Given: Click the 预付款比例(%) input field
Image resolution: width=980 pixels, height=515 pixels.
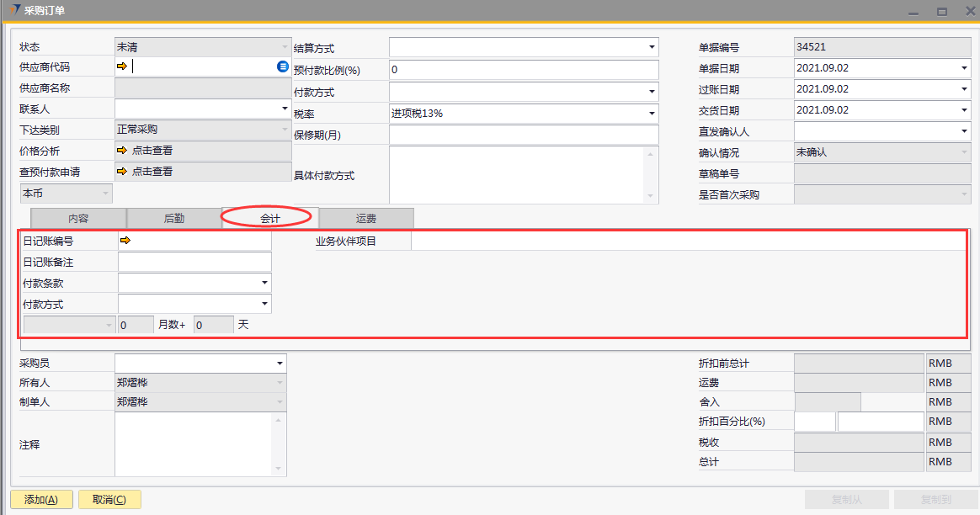Looking at the screenshot, I should click(x=523, y=70).
